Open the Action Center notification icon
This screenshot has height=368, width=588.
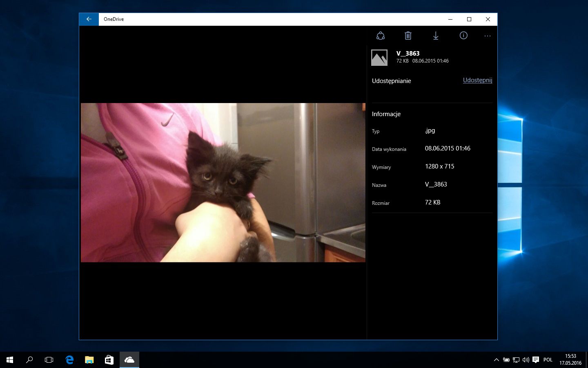[536, 360]
